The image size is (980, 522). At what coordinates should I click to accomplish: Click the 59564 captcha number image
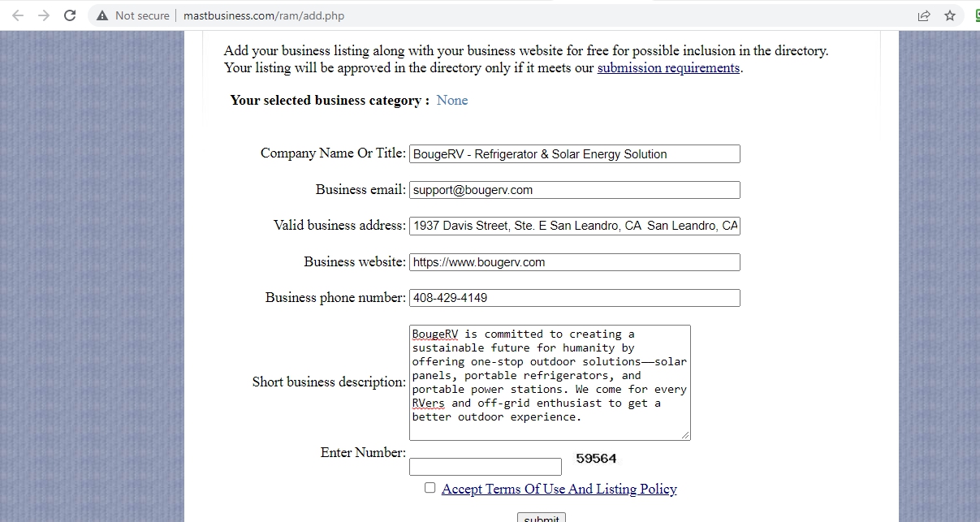(596, 459)
